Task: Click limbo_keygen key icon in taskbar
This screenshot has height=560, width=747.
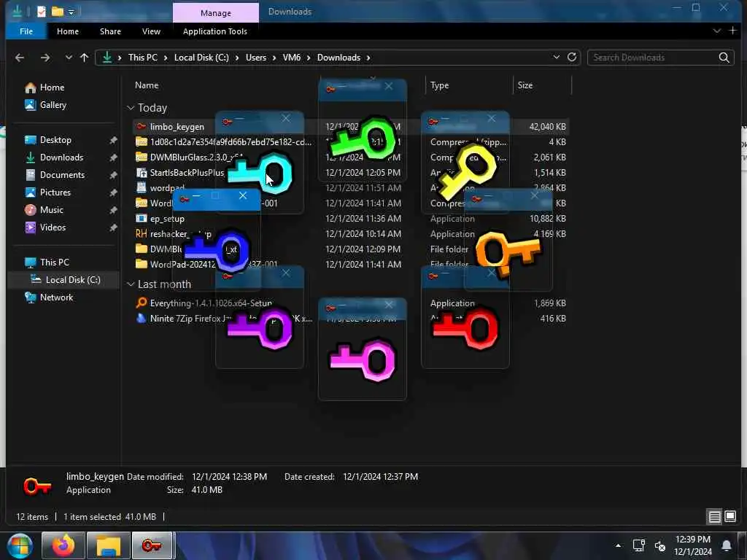Action: coord(152,545)
